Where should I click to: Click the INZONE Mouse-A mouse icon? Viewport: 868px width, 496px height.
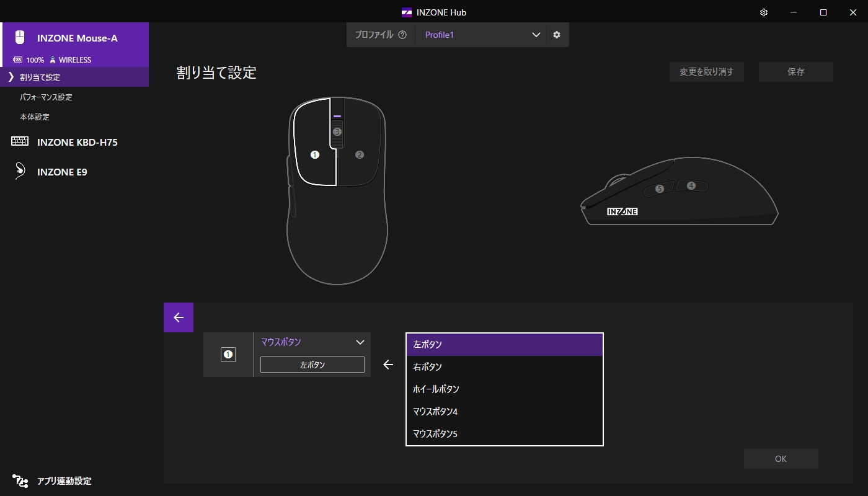click(20, 37)
